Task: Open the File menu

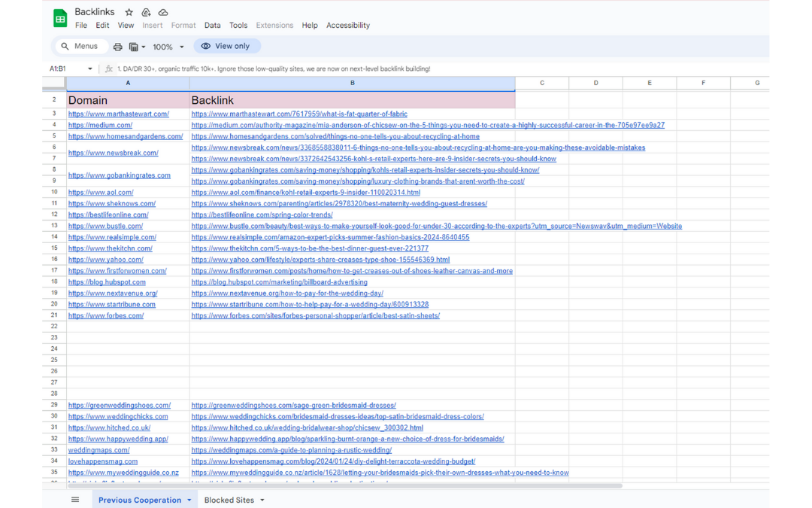Action: 80,25
